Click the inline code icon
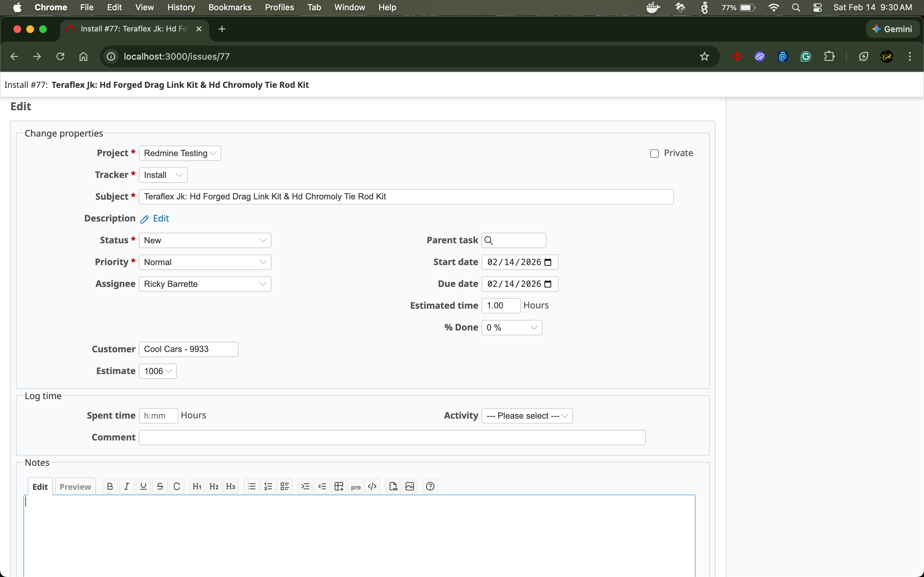Image resolution: width=924 pixels, height=577 pixels. (x=372, y=486)
